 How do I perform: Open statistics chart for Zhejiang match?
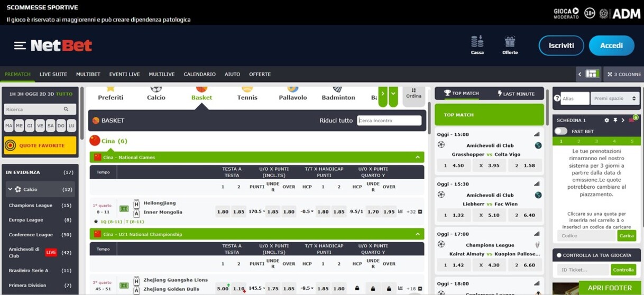point(400,289)
